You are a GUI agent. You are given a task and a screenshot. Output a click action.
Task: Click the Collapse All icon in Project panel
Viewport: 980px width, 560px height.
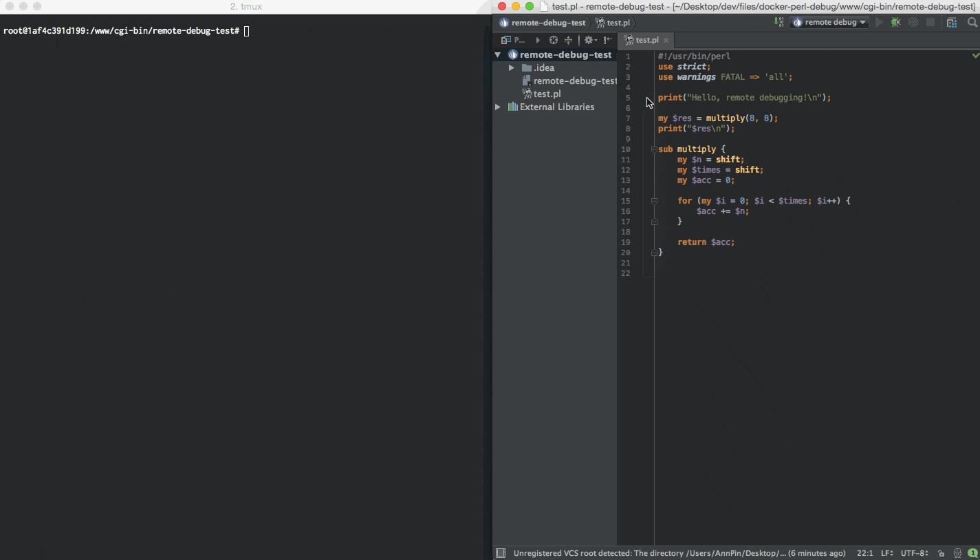(x=568, y=40)
